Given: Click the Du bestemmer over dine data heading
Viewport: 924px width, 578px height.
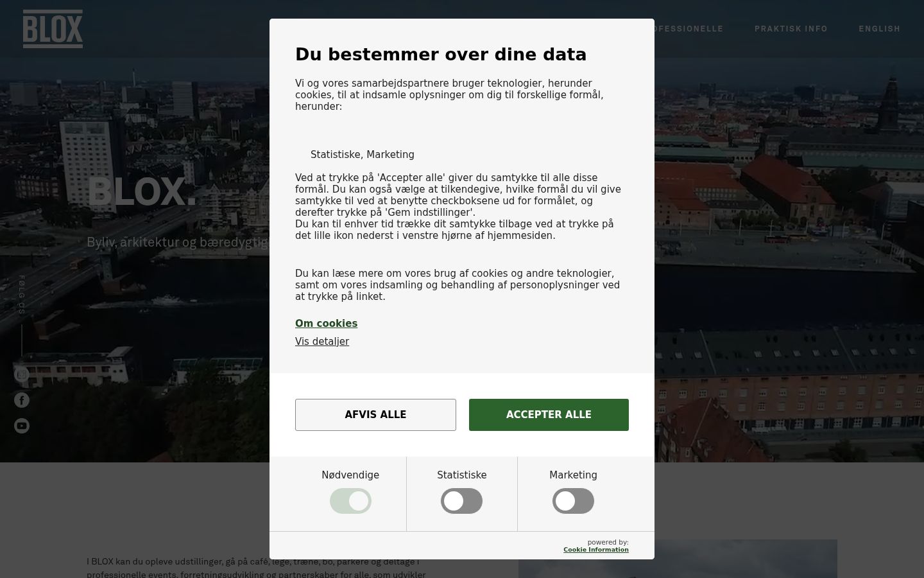Looking at the screenshot, I should tap(441, 55).
